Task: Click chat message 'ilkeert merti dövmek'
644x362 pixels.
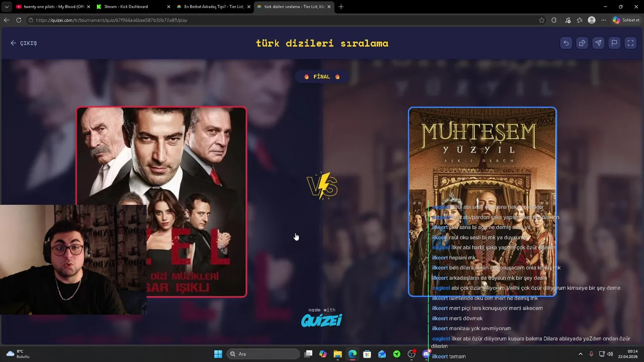Action: tap(457, 318)
